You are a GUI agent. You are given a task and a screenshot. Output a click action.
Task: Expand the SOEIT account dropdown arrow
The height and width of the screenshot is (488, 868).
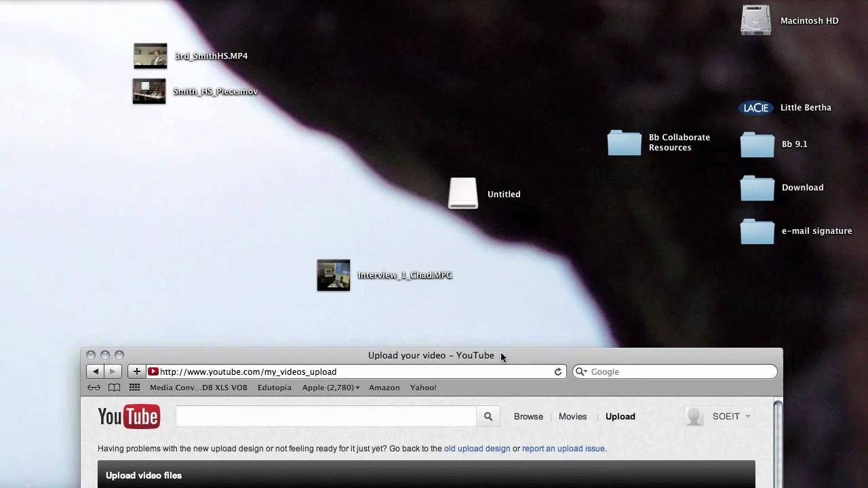748,416
